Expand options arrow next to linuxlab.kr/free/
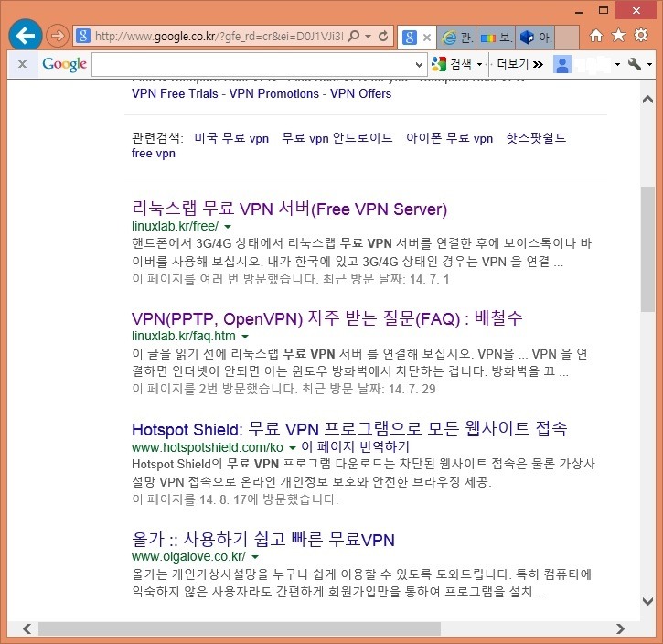This screenshot has width=663, height=644. pos(228,227)
